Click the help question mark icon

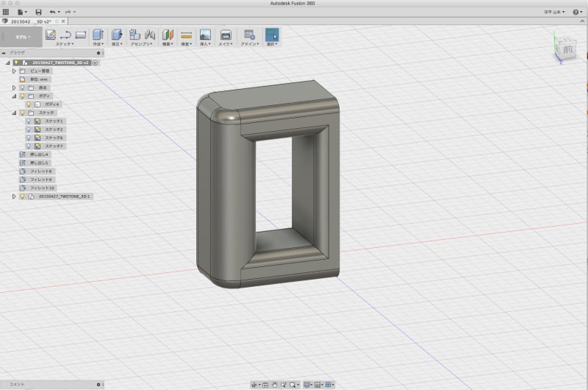pos(576,12)
